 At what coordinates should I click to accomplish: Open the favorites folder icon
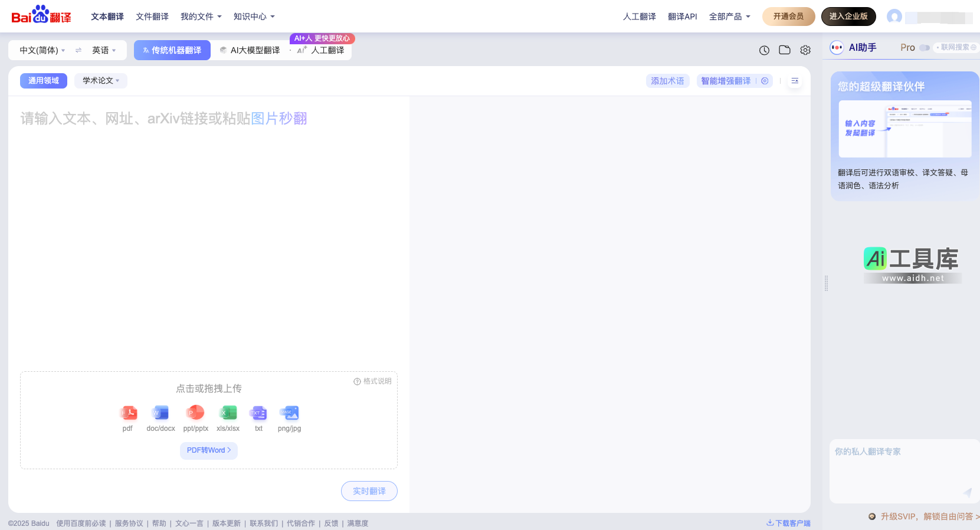click(x=785, y=50)
